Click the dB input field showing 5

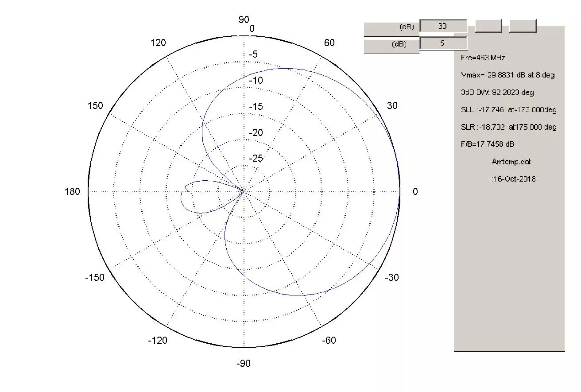tap(443, 44)
